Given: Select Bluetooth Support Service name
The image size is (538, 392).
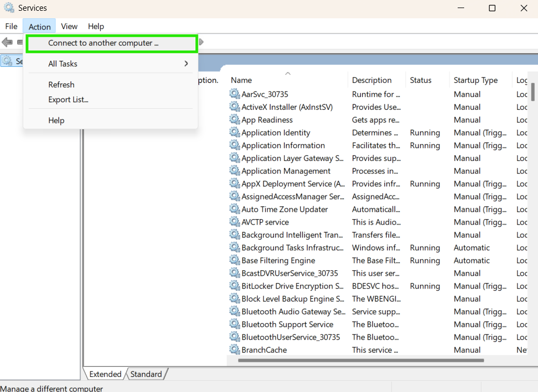Looking at the screenshot, I should (287, 324).
